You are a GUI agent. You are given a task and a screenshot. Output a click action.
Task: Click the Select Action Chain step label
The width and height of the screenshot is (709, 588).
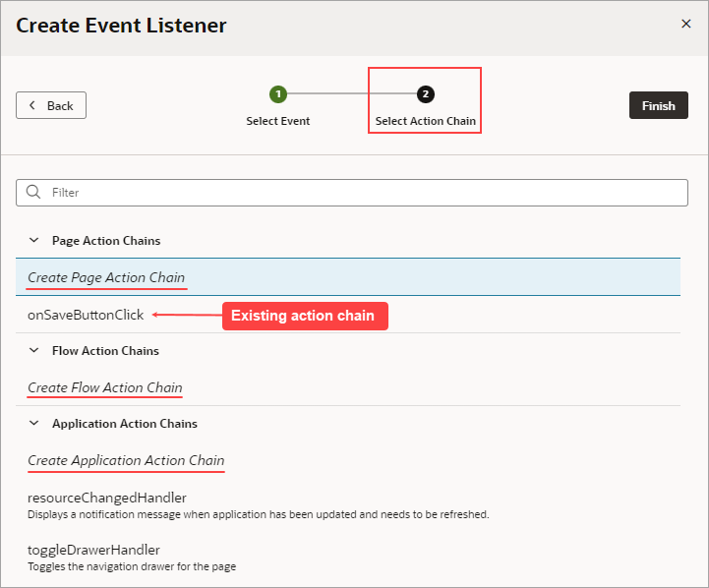(426, 121)
